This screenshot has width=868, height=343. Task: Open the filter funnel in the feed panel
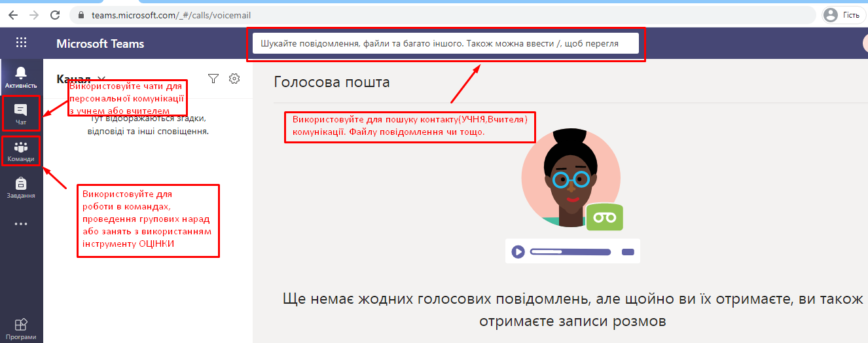[x=213, y=79]
